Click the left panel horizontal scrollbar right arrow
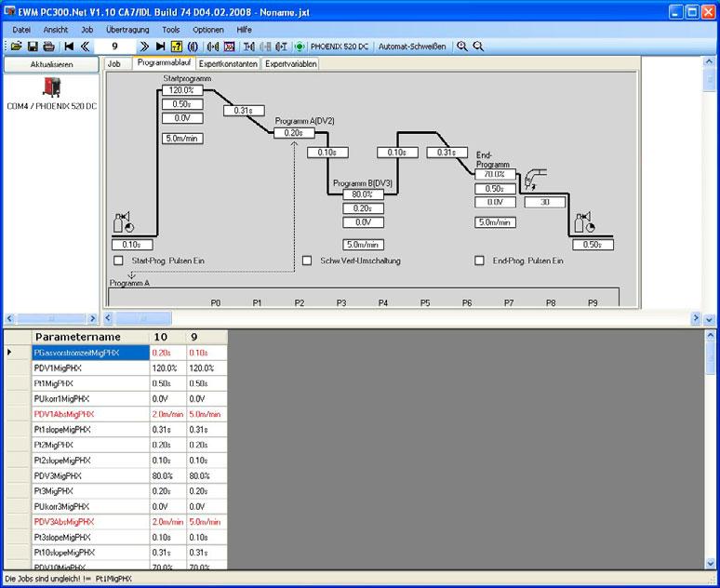The height and width of the screenshot is (588, 720). [x=93, y=318]
